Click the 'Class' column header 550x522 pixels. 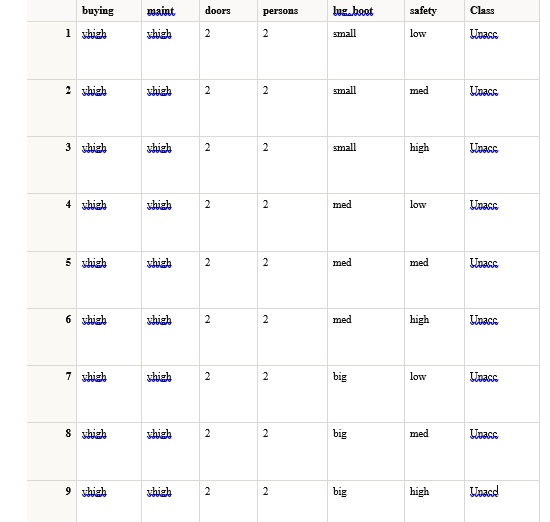coord(502,11)
